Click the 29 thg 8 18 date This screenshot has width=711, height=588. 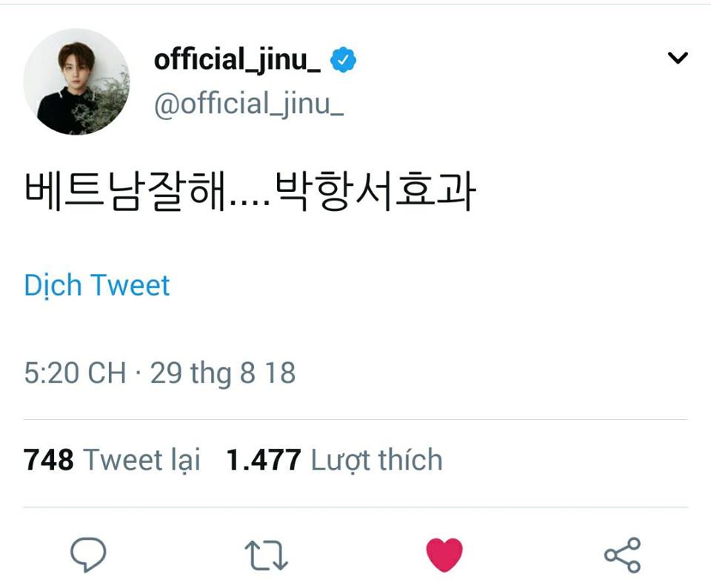(223, 373)
